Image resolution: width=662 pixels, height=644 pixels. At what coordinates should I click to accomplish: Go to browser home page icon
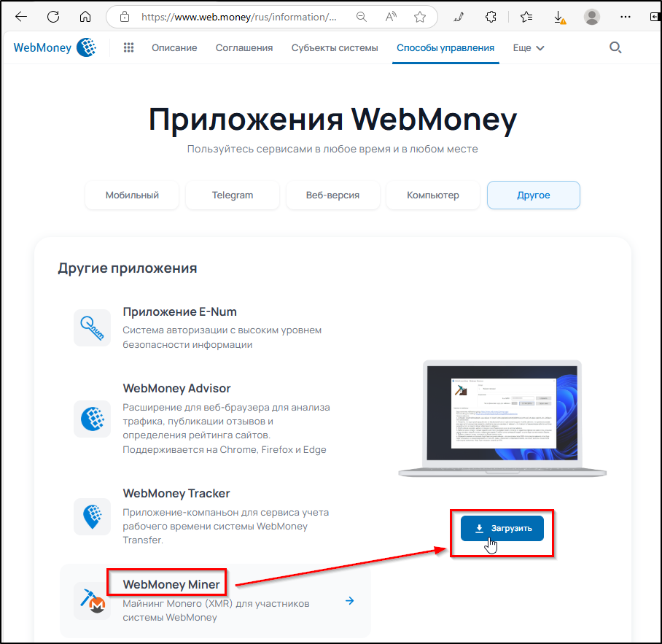point(85,17)
